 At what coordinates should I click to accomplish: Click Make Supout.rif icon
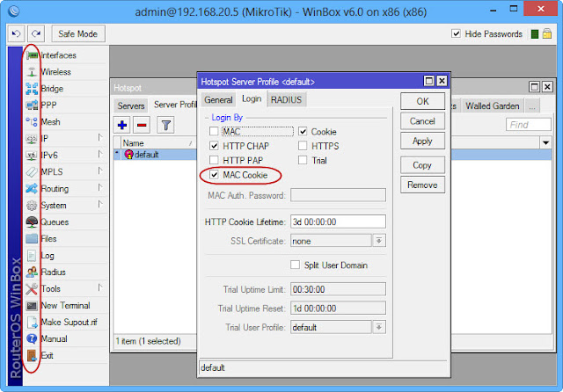tap(32, 322)
